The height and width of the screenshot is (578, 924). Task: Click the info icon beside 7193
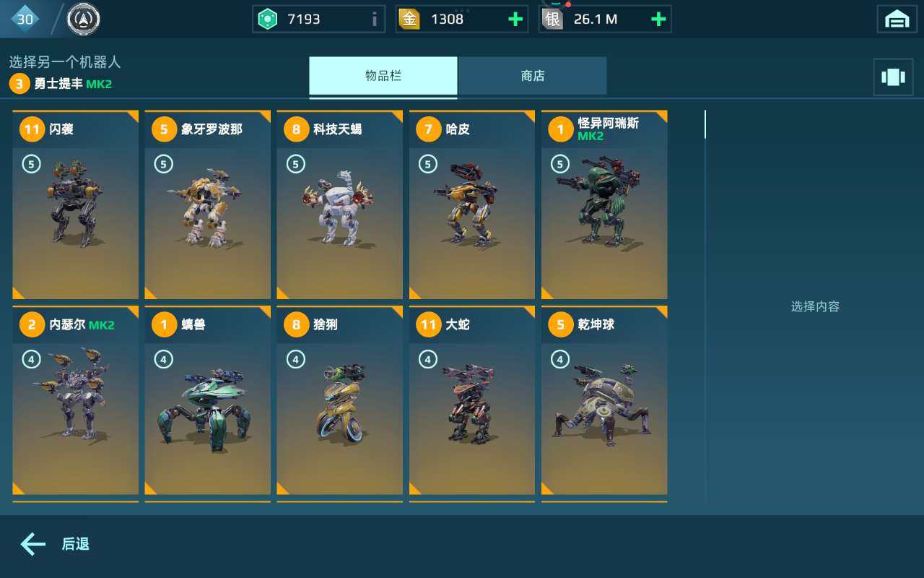(374, 20)
